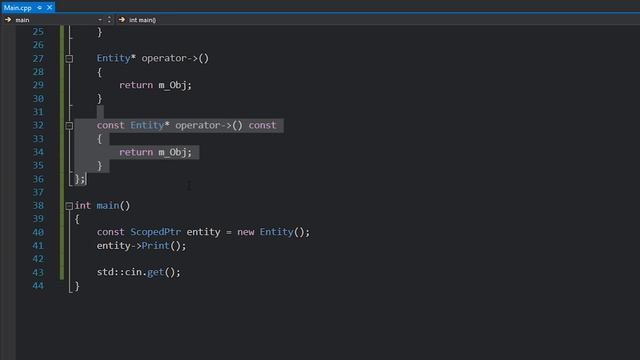Close the Main.cpp tab
Image resolution: width=640 pixels, height=360 pixels.
pyautogui.click(x=49, y=7)
